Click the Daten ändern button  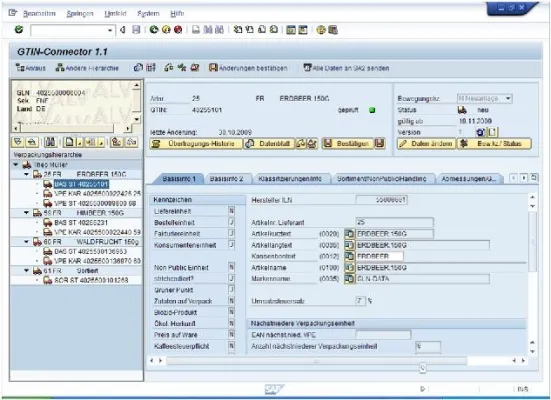coord(426,143)
